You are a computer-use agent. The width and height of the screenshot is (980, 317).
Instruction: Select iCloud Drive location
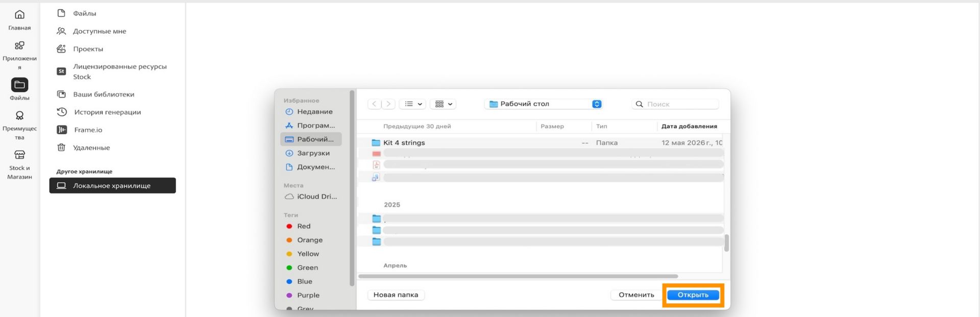coord(311,197)
